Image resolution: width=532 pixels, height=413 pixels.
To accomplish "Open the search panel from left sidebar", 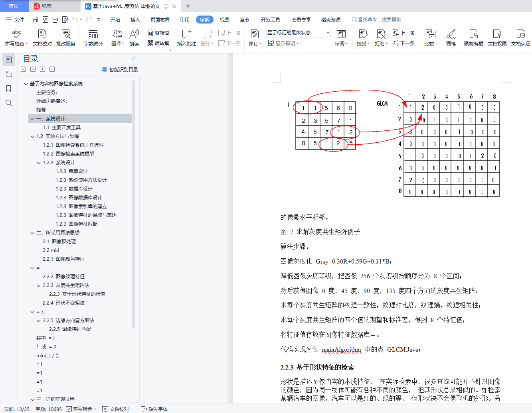I will tap(9, 103).
